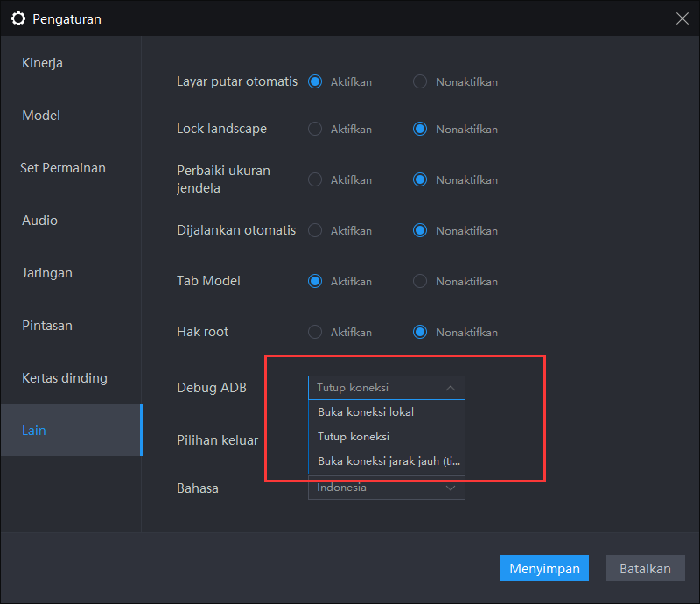Choose Tutup koneksi from list
The height and width of the screenshot is (604, 700).
pos(387,437)
